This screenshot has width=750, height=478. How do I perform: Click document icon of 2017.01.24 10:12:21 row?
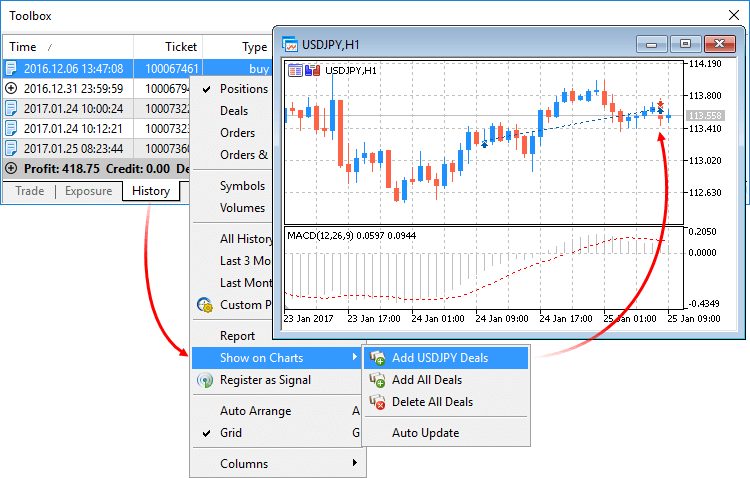(11, 129)
